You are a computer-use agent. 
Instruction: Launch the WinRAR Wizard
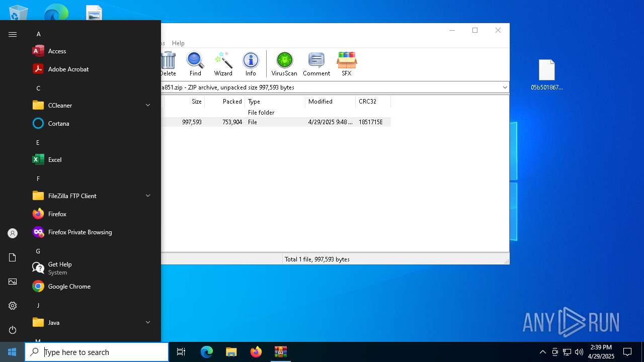pyautogui.click(x=223, y=64)
